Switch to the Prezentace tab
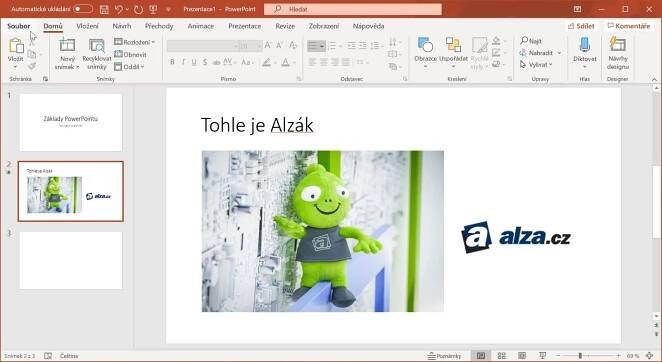 click(x=244, y=26)
